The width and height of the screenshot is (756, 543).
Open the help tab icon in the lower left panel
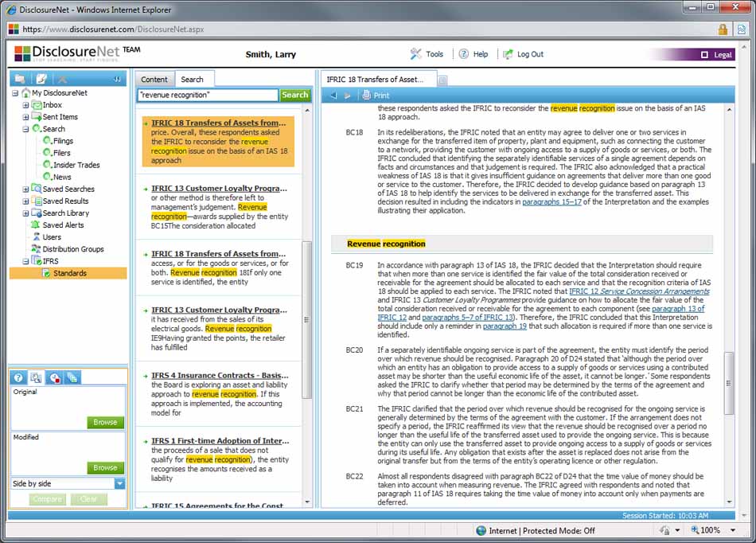(18, 377)
